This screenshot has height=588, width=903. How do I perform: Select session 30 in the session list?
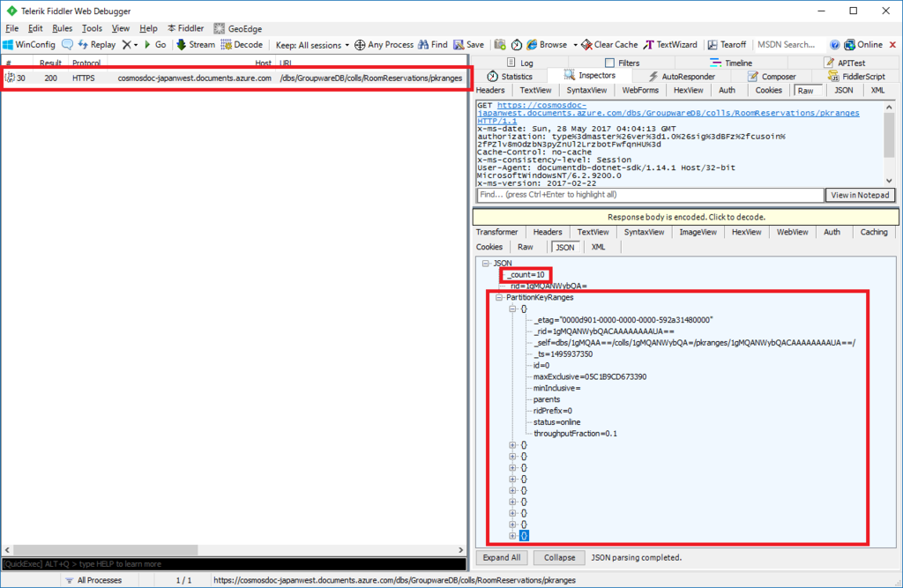pos(234,78)
